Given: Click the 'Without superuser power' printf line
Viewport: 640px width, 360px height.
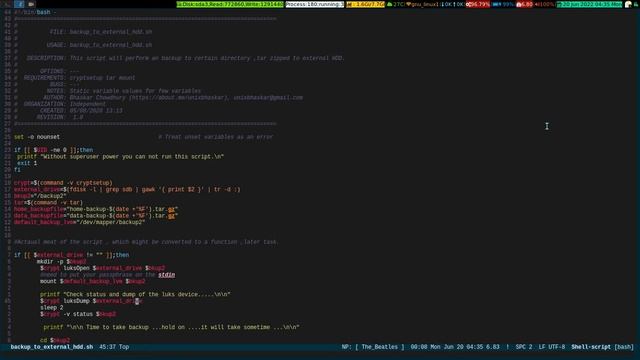Looking at the screenshot, I should coord(120,157).
